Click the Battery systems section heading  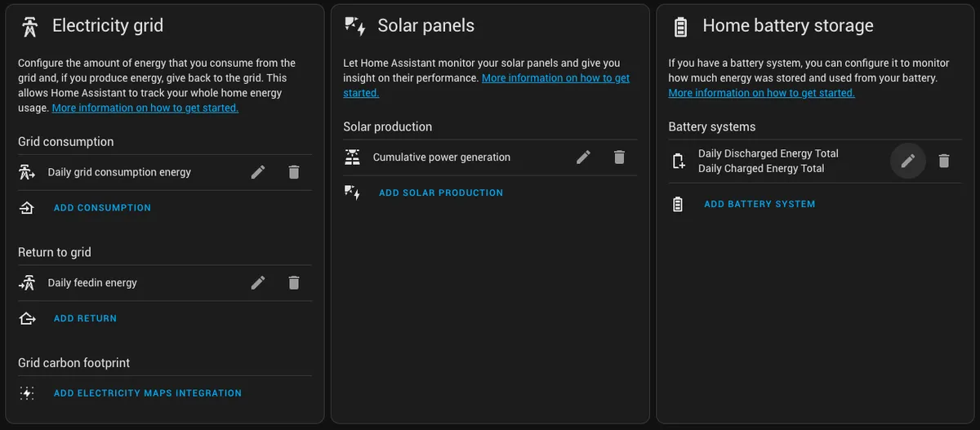[x=712, y=127]
